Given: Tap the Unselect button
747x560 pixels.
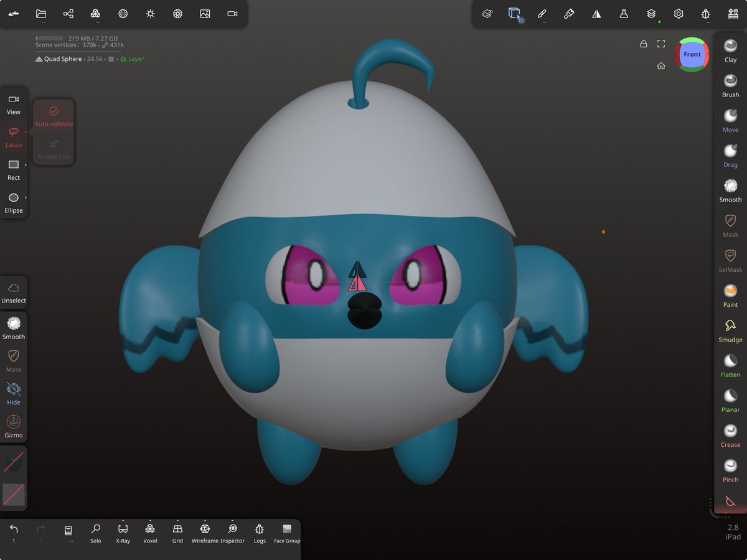Looking at the screenshot, I should (14, 292).
